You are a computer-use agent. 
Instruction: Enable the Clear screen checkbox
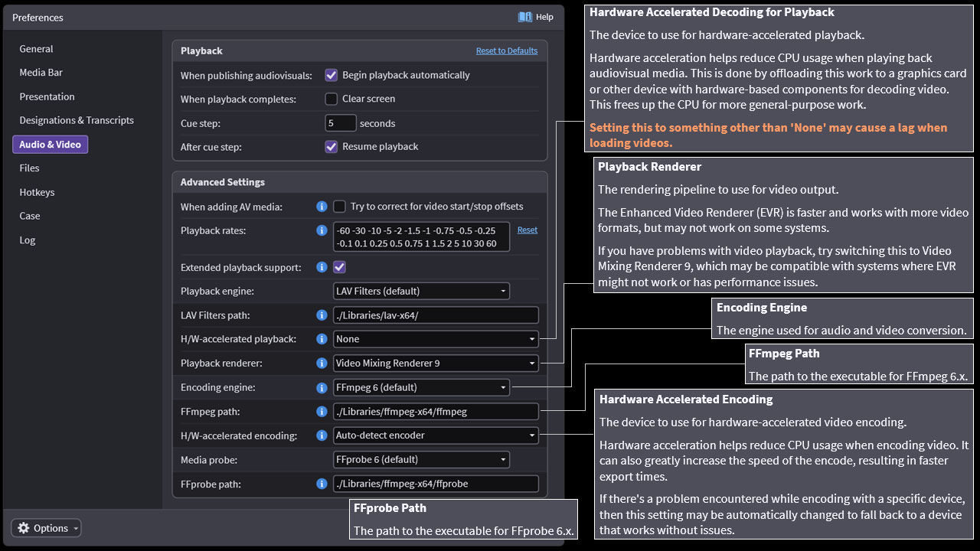[332, 99]
